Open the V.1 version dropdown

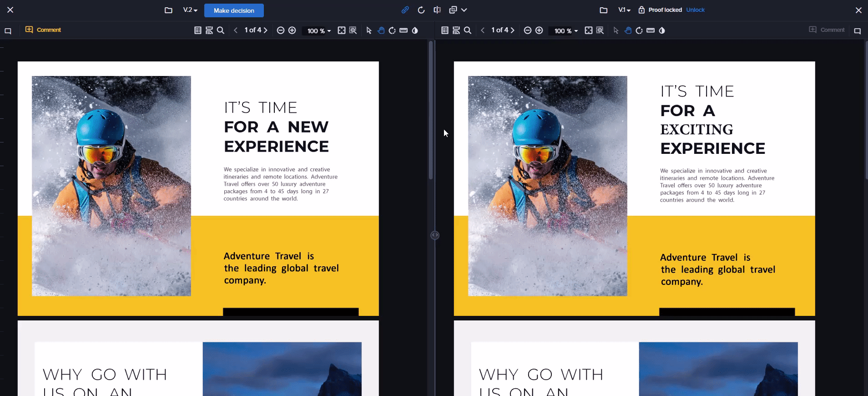click(625, 10)
